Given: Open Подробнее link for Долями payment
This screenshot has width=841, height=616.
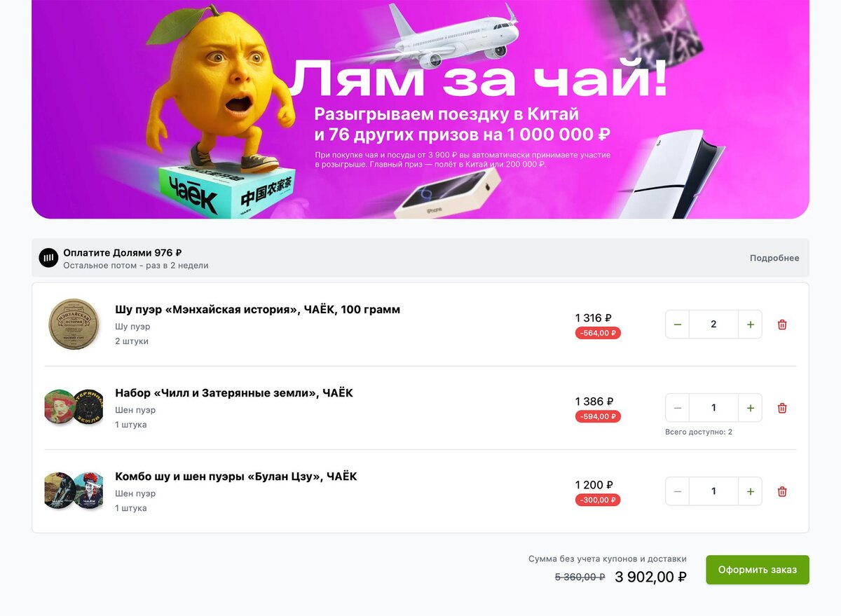Looking at the screenshot, I should 774,258.
